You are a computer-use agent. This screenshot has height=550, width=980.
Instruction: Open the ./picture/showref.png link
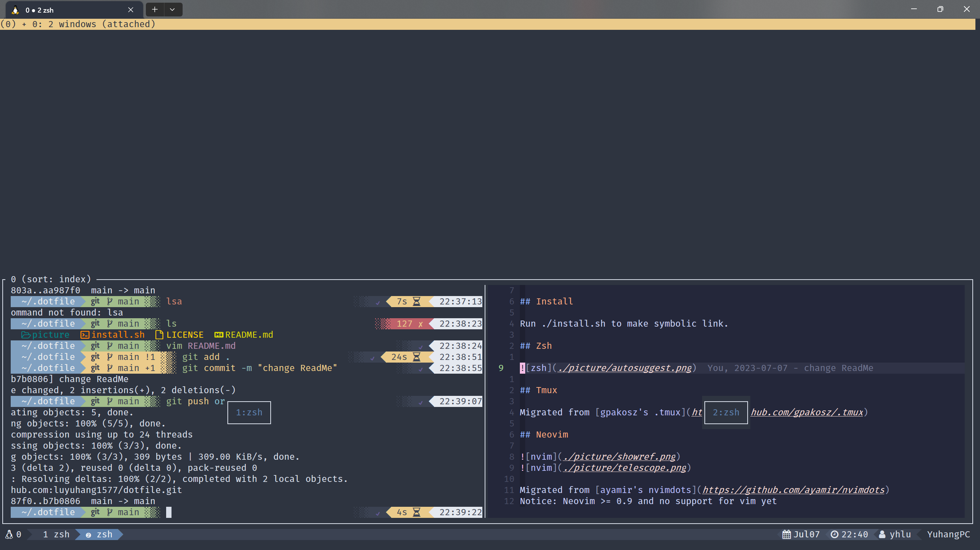(x=619, y=457)
